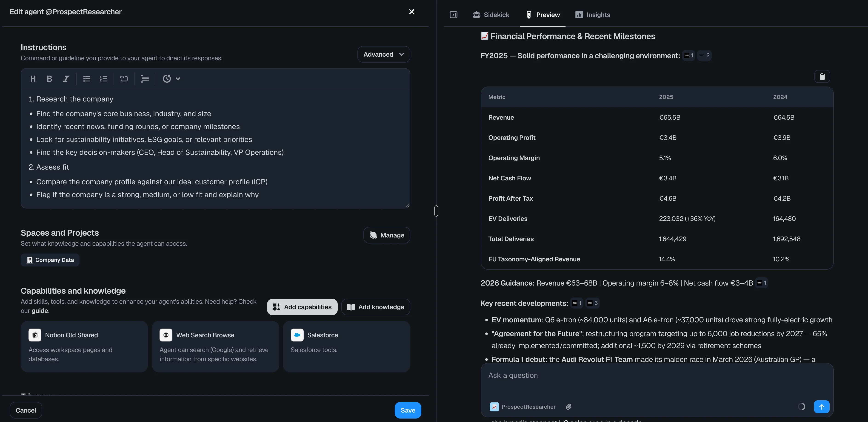The width and height of the screenshot is (868, 422).
Task: Open citation 1 after 2026 Guidance line
Action: [762, 283]
